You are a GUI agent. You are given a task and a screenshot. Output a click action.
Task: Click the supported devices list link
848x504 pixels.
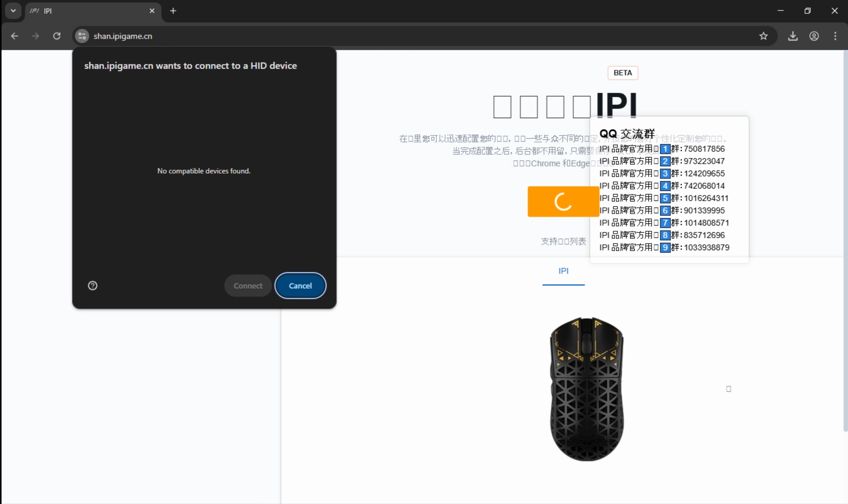coord(563,242)
